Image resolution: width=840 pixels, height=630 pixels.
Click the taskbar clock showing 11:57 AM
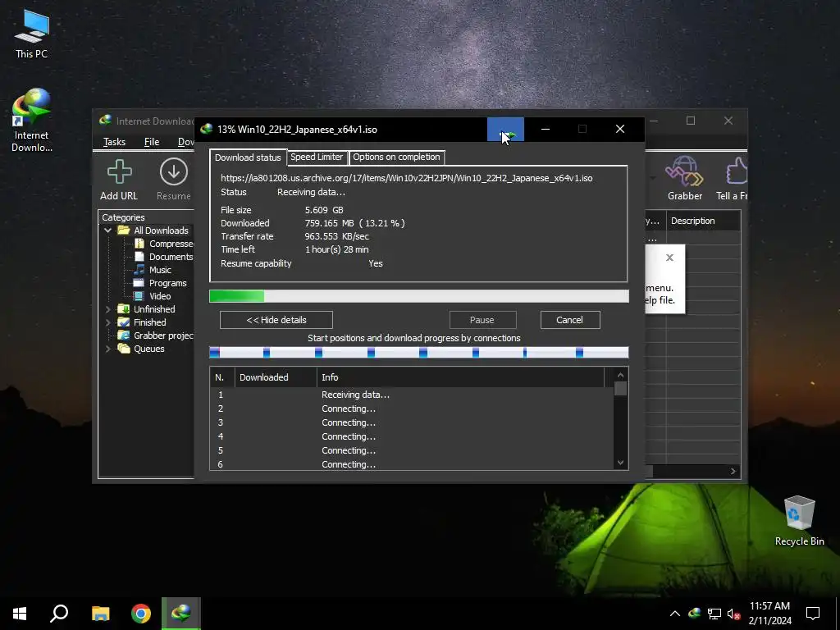[769, 606]
